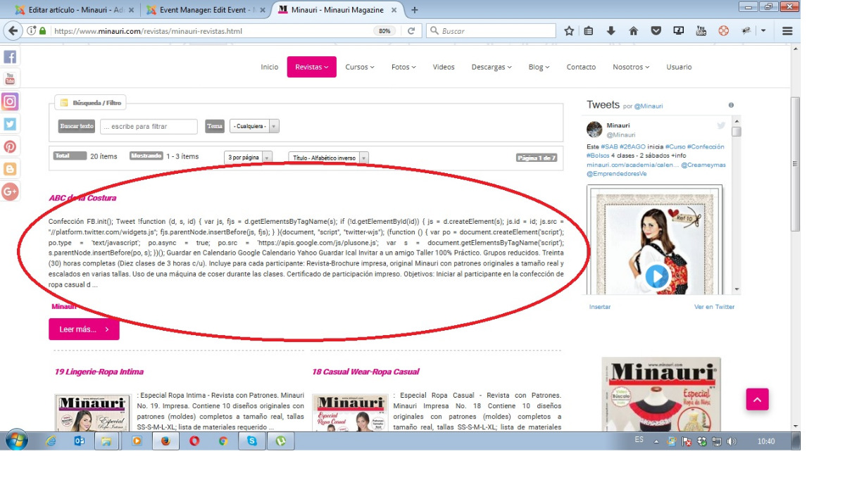Go to Inicio in the navigation menu

(x=270, y=67)
